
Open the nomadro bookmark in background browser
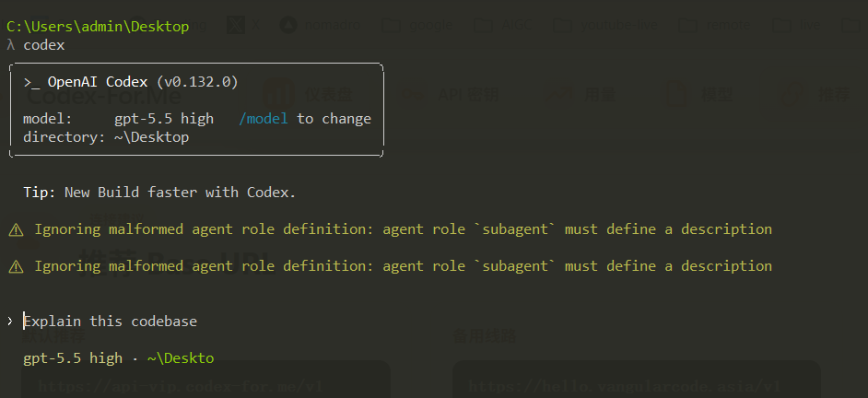[x=321, y=25]
